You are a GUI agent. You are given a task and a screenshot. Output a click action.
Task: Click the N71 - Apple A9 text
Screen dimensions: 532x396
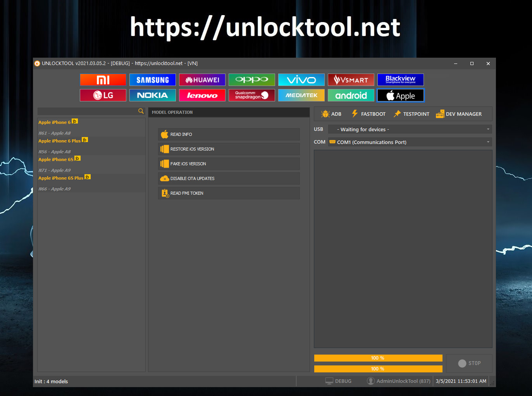pos(55,170)
